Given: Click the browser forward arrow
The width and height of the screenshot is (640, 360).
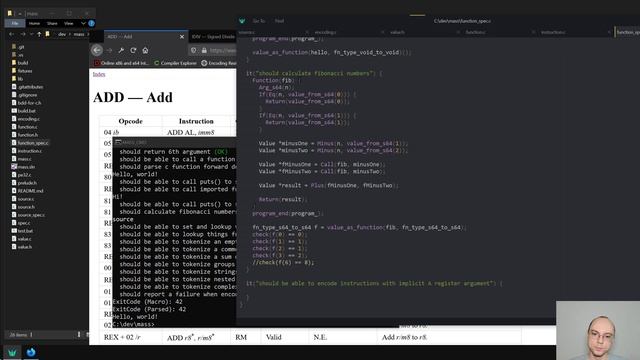Looking at the screenshot, I should tap(109, 50).
